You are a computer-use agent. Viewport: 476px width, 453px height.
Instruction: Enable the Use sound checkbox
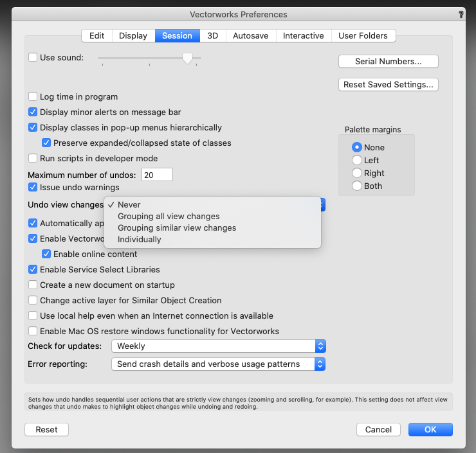click(x=33, y=58)
